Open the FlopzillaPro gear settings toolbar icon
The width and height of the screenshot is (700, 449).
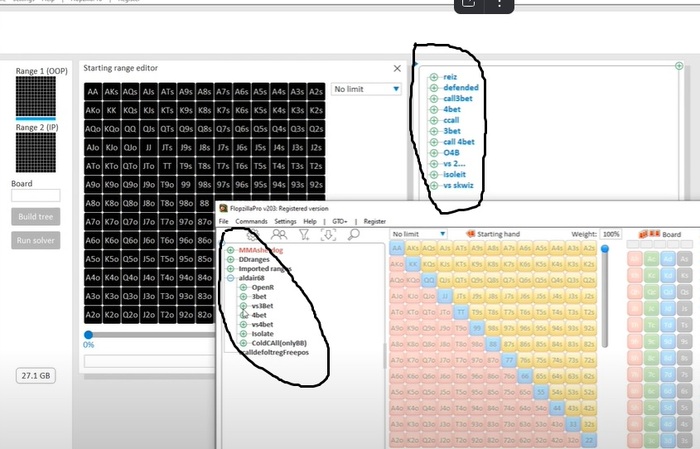pos(253,235)
